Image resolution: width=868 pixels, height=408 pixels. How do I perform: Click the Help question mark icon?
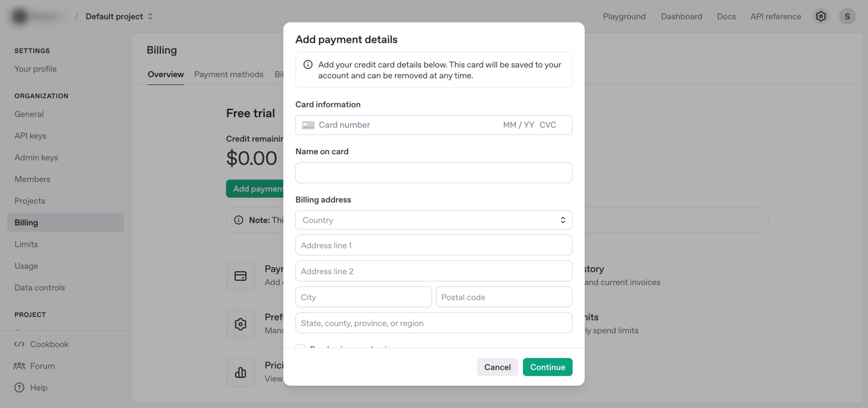[19, 388]
